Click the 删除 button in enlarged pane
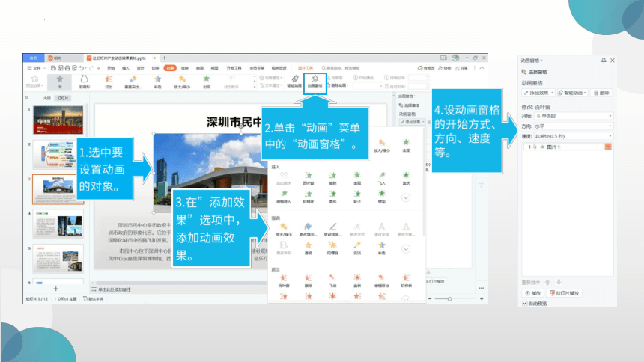 click(602, 93)
